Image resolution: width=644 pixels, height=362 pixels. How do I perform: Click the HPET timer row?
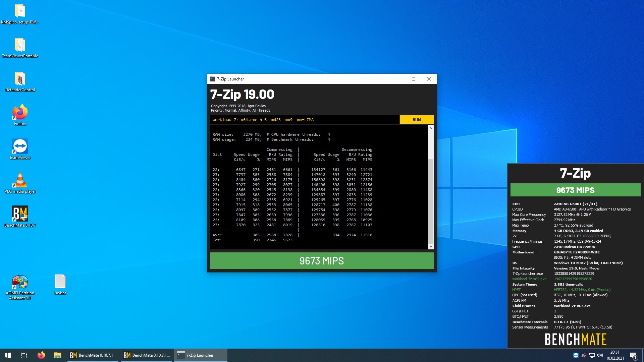click(x=561, y=290)
